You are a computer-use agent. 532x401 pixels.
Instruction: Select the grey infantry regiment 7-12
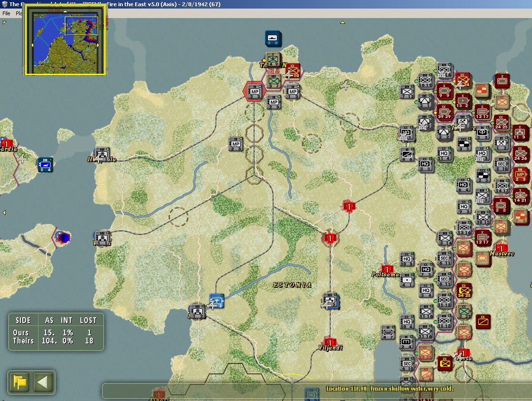(407, 92)
